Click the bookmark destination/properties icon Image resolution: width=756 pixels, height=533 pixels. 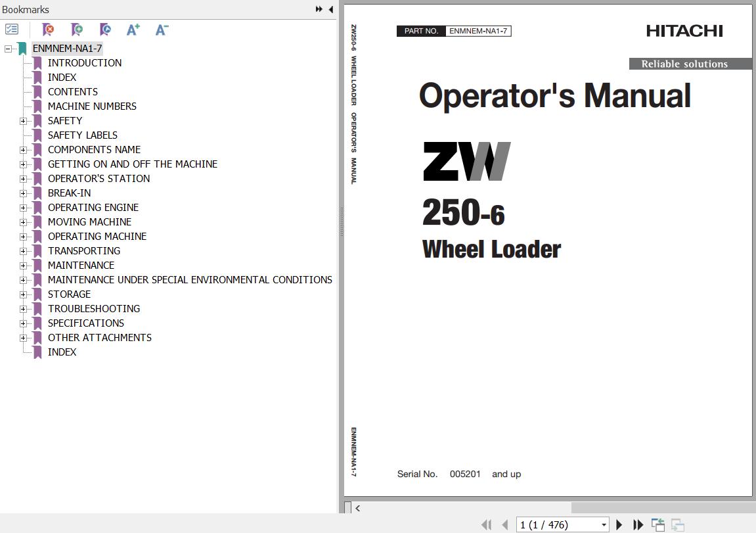click(105, 30)
